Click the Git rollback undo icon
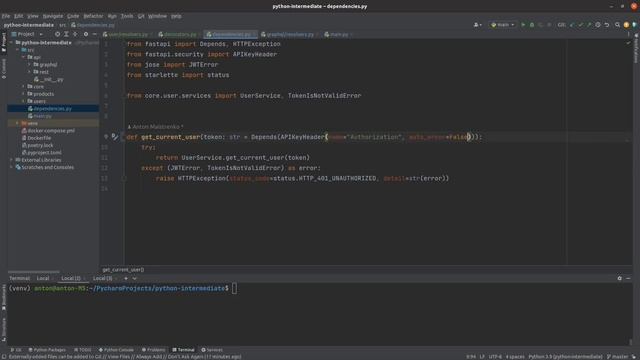This screenshot has width=640, height=360. (x=607, y=25)
